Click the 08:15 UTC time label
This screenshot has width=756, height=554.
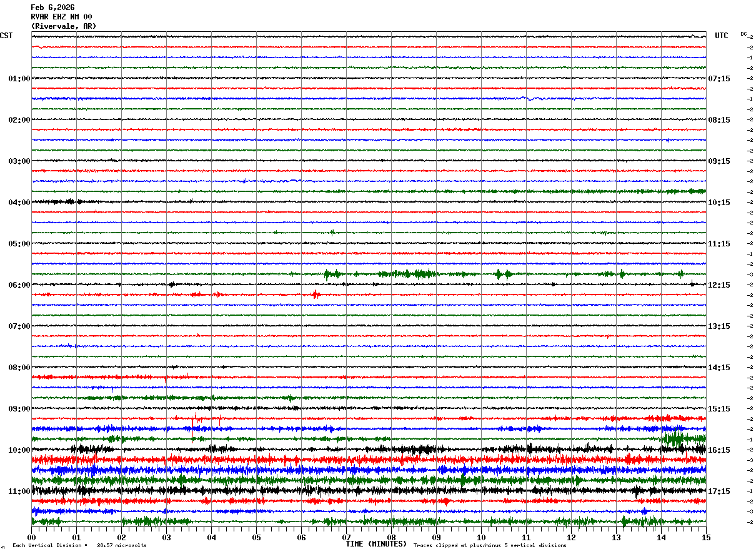click(x=719, y=120)
